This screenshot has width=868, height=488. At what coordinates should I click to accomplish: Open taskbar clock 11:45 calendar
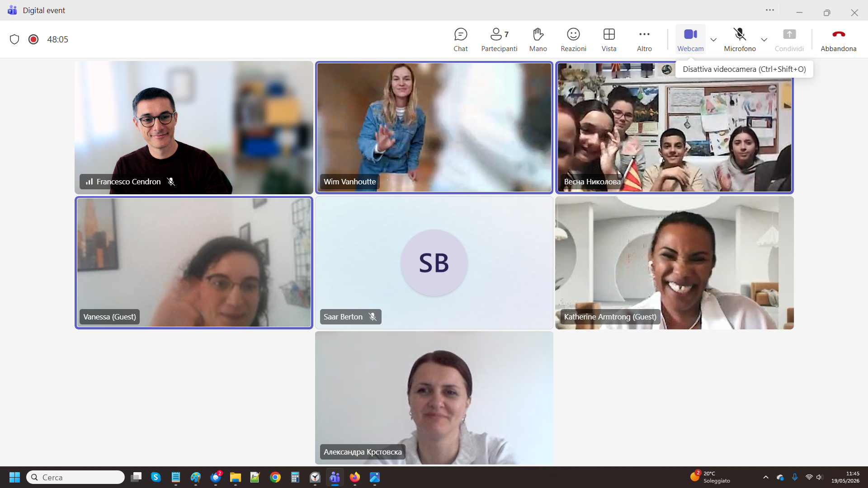pyautogui.click(x=845, y=477)
